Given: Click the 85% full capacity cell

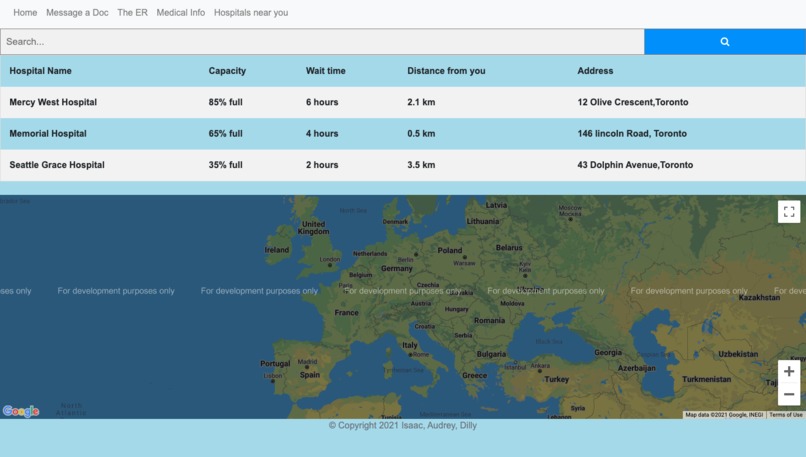Looking at the screenshot, I should coord(225,102).
